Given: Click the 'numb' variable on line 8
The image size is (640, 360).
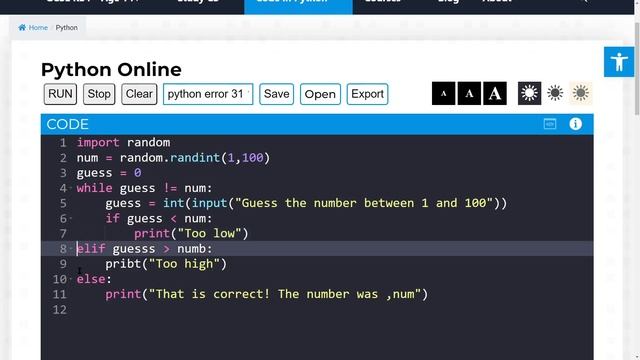Looking at the screenshot, I should pos(191,249).
